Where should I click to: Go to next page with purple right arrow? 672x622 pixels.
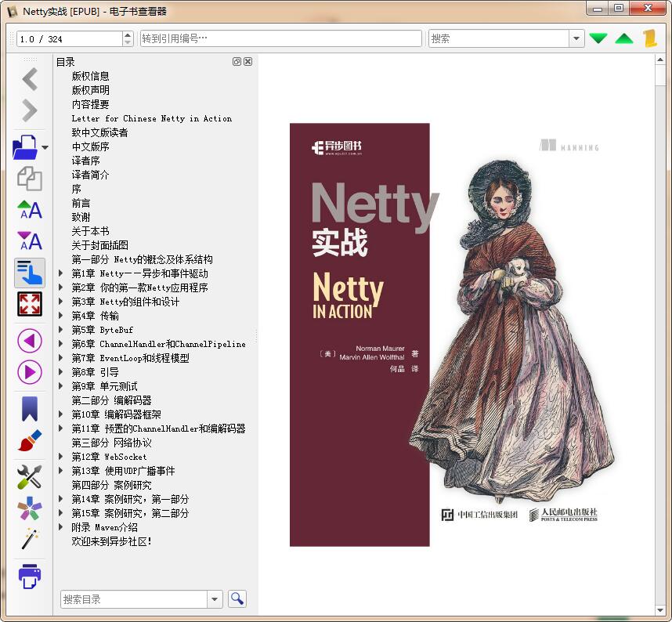30,372
